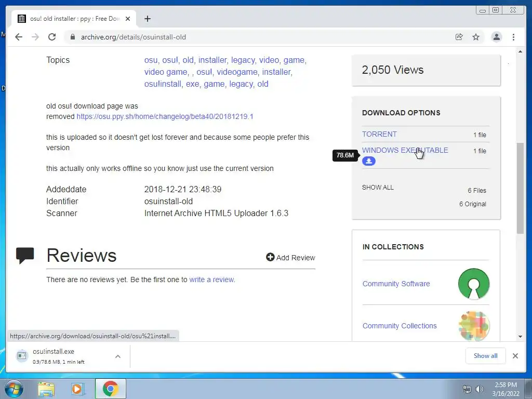Click the Reviews speech bubble icon
Screen dimensions: 532x399
tap(25, 256)
